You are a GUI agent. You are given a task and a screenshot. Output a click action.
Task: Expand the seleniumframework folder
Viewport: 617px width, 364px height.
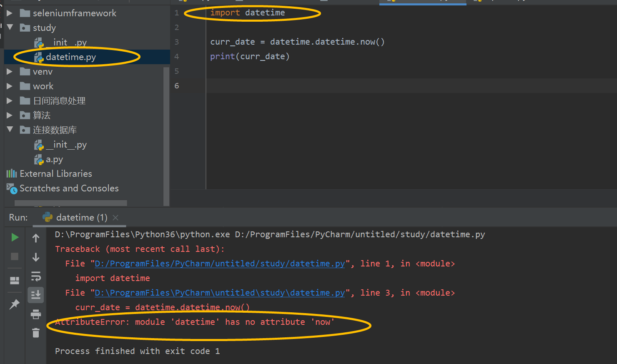coord(10,13)
